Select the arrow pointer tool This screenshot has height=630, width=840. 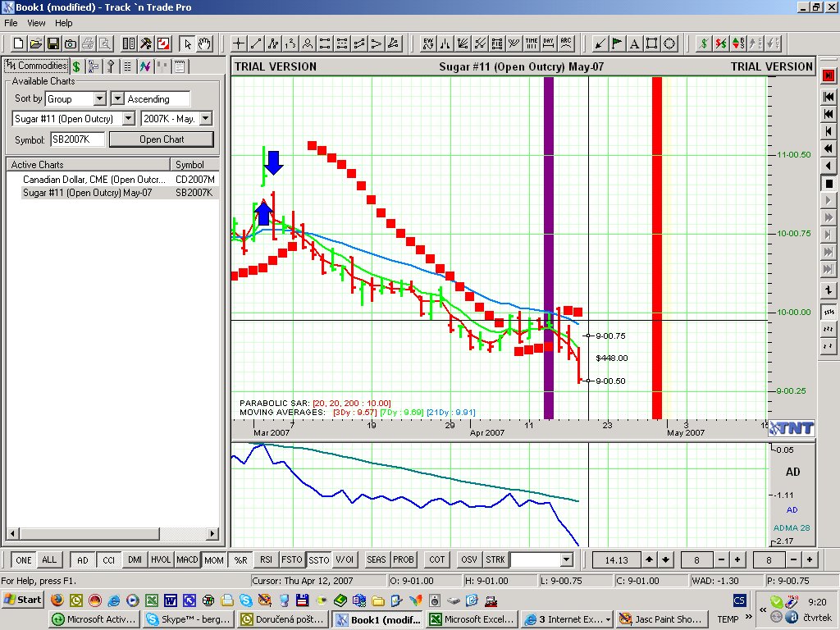[x=187, y=43]
